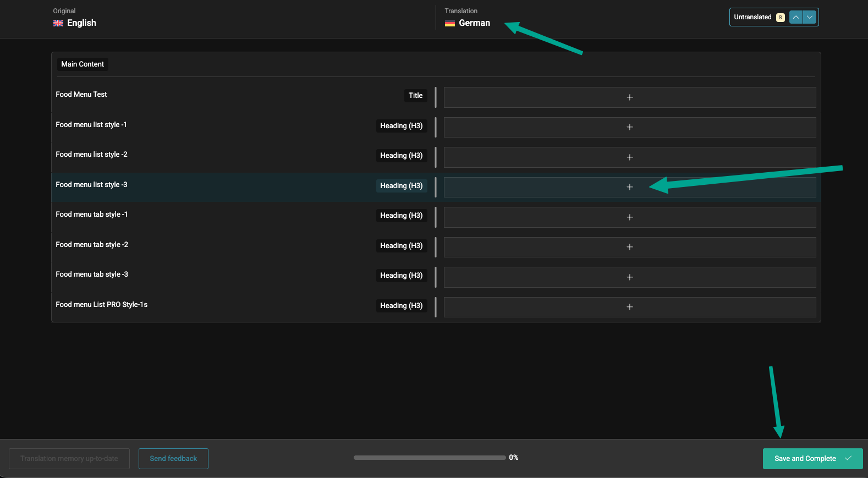
Task: Click Heading (H3) badge for List PRO Style-1s
Action: [402, 306]
